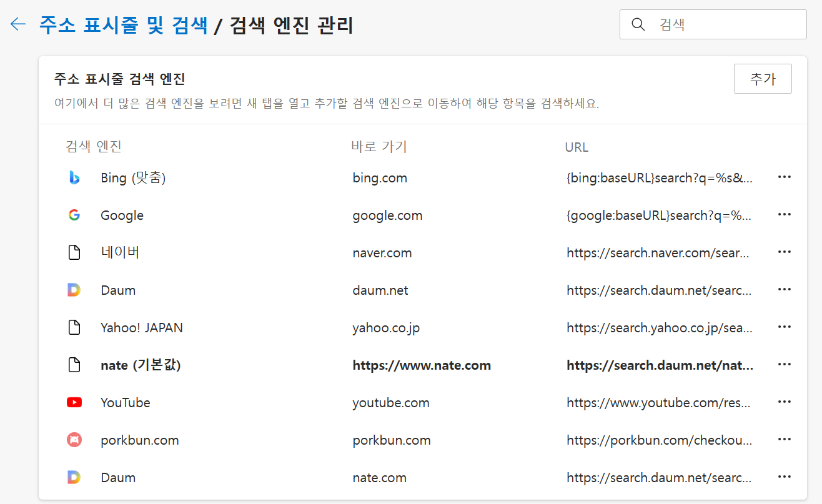Click the 추가 button

coord(763,79)
